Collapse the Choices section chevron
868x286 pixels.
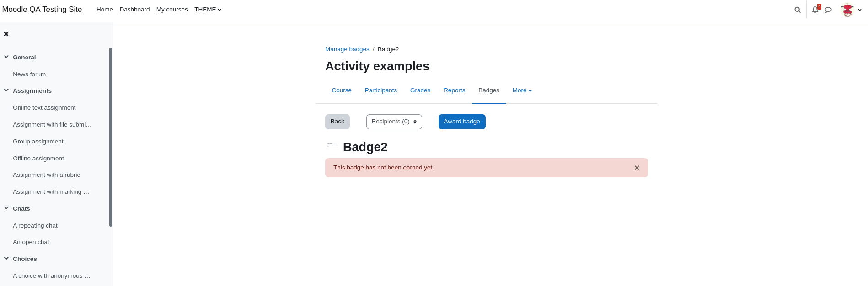click(6, 259)
